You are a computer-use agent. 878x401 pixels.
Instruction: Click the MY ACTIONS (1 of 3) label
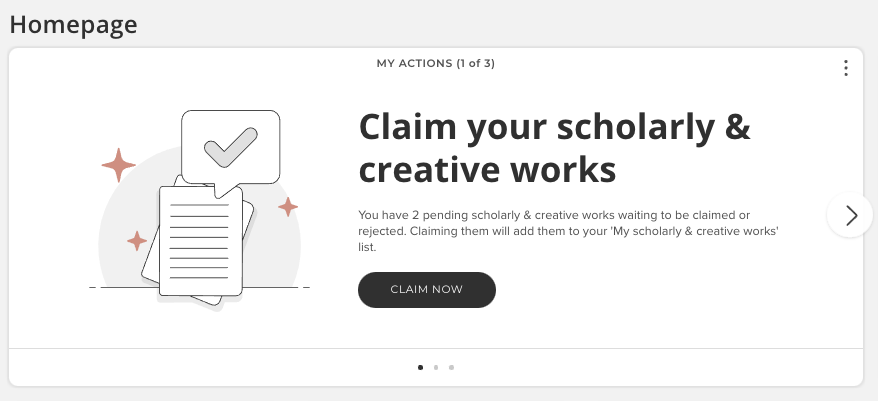click(435, 64)
